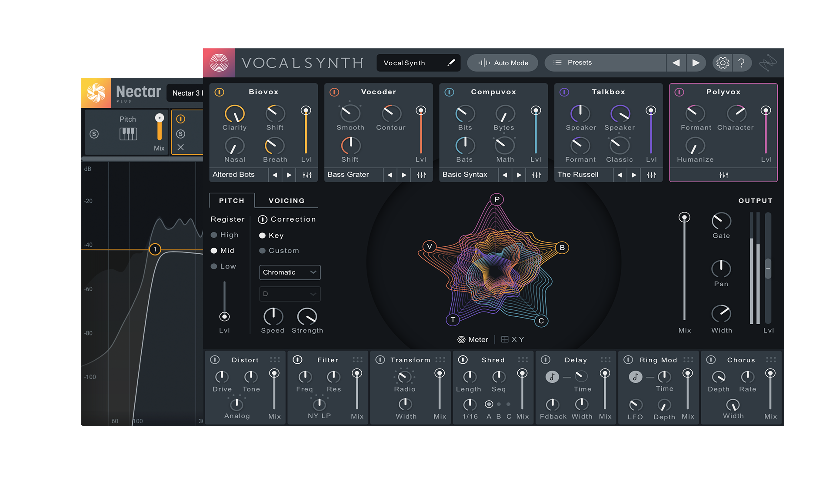Toggle the Vocoder module power button
826x504 pixels.
coord(334,92)
